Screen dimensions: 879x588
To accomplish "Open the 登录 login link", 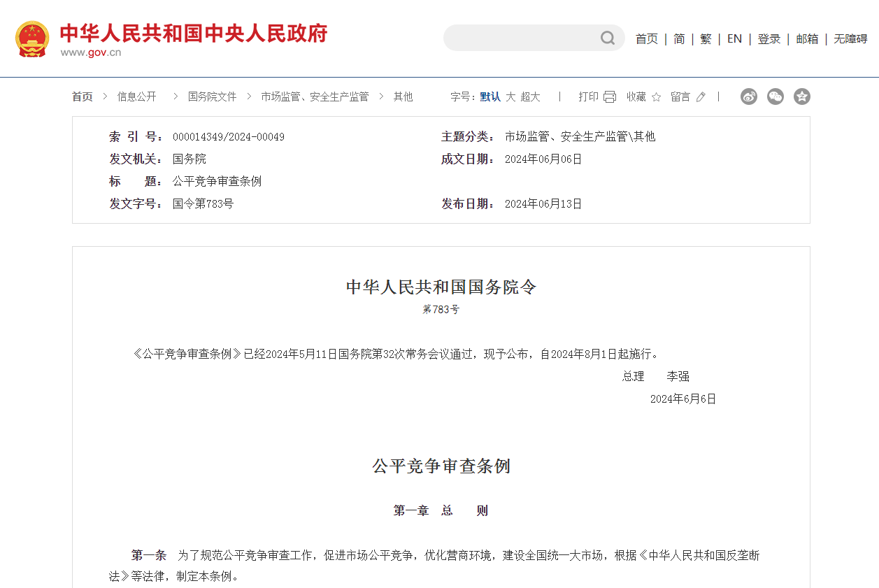I will pyautogui.click(x=769, y=38).
